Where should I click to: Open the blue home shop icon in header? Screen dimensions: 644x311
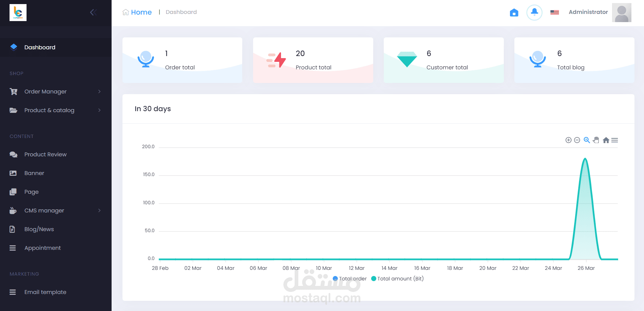(x=514, y=13)
